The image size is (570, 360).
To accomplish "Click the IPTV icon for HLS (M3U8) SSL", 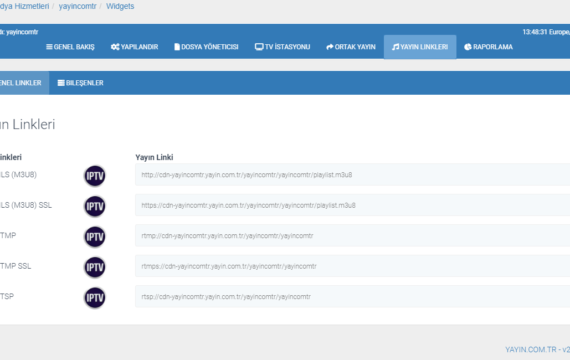I will [95, 207].
